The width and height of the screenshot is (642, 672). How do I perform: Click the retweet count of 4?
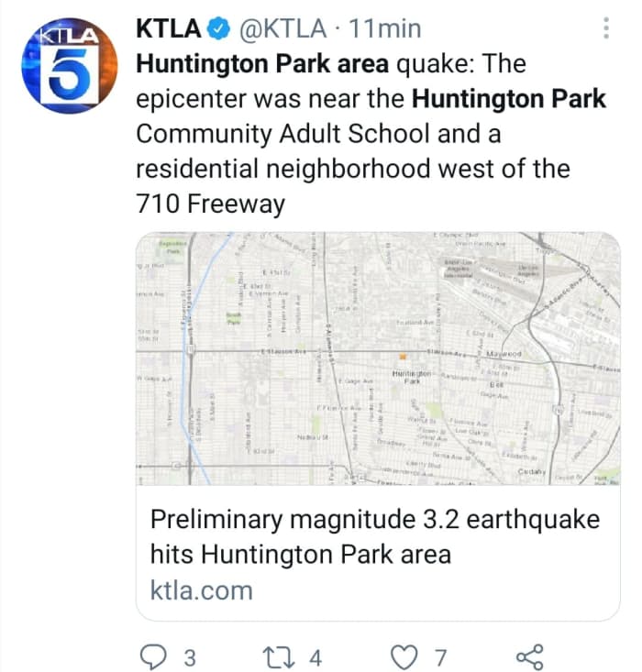pos(315,657)
